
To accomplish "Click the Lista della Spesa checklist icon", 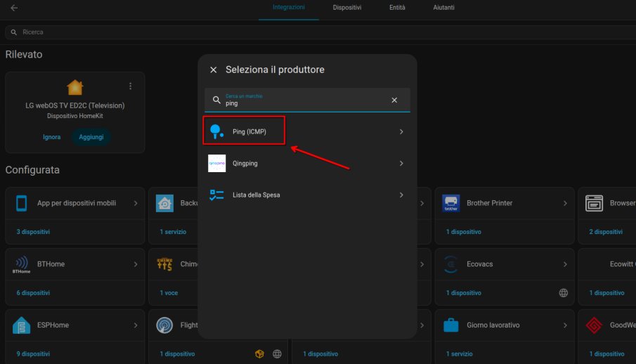I will pos(216,195).
